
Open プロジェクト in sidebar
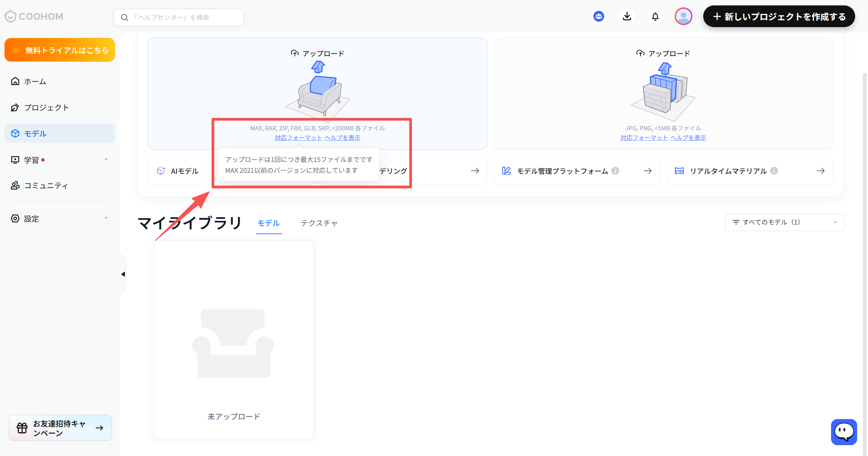pos(60,107)
